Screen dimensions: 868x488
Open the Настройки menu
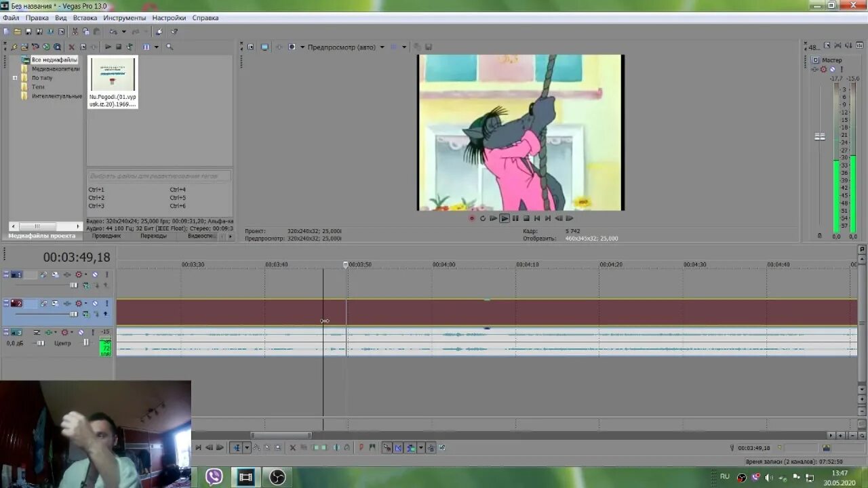[169, 18]
